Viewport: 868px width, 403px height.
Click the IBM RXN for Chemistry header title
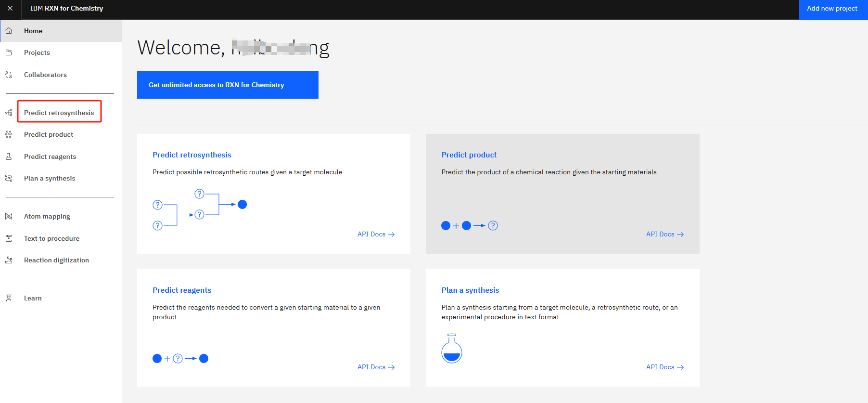tap(67, 8)
